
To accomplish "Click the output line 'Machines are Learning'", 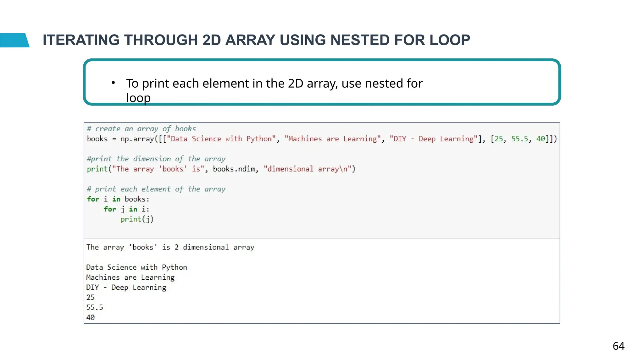I will 130,277.
